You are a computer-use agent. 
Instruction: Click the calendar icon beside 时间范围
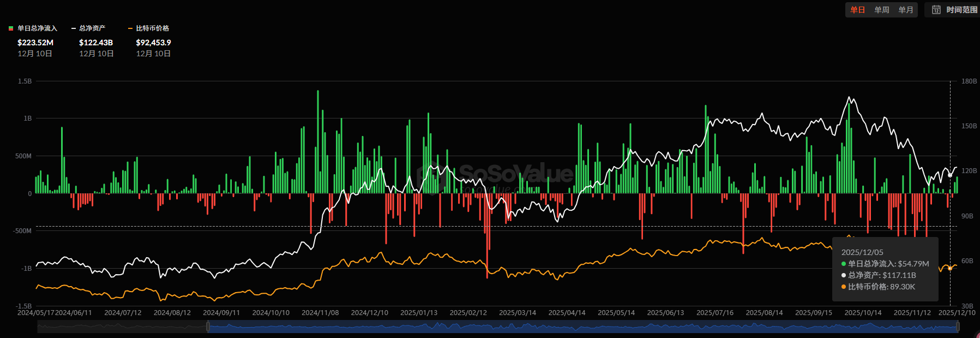pos(936,10)
